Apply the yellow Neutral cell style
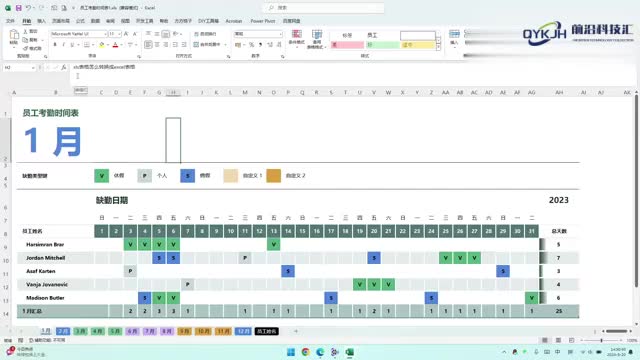Viewport: 640px width, 360px height. [x=418, y=45]
